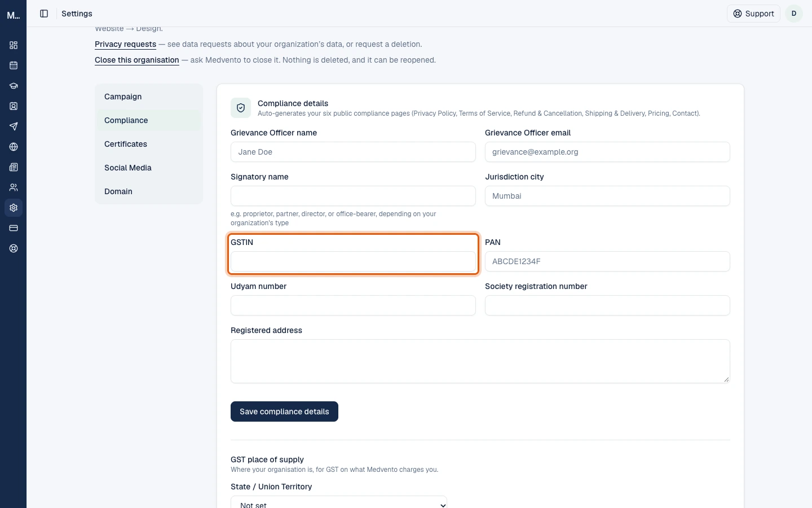Screen dimensions: 812x508
Task: Open the credit card billing sidebar icon
Action: pyautogui.click(x=14, y=228)
